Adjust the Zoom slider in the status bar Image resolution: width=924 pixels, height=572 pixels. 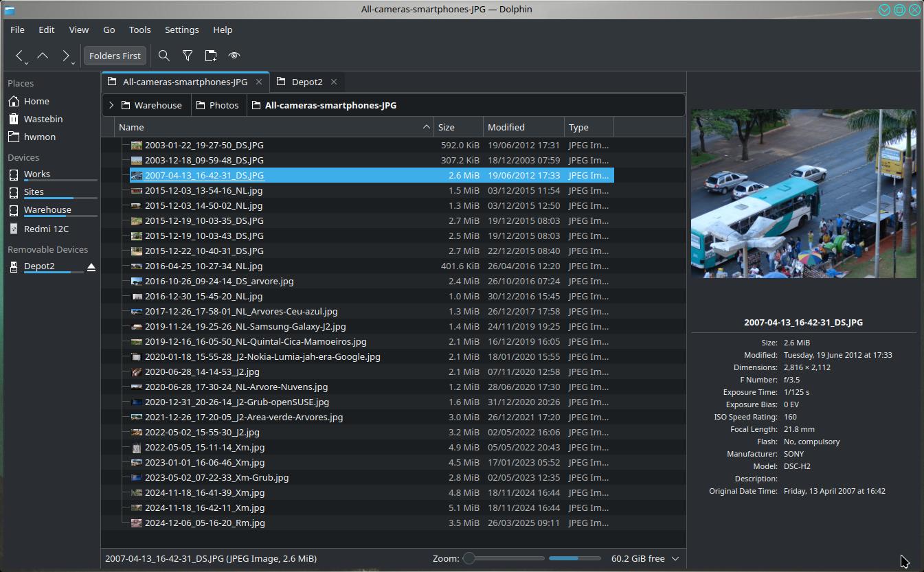[470, 558]
